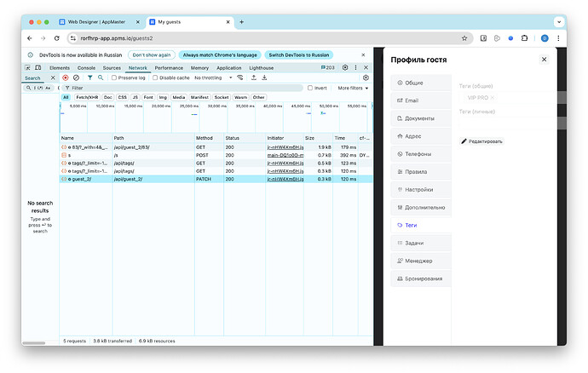
Task: Click Always match Chrome's language
Action: point(220,55)
